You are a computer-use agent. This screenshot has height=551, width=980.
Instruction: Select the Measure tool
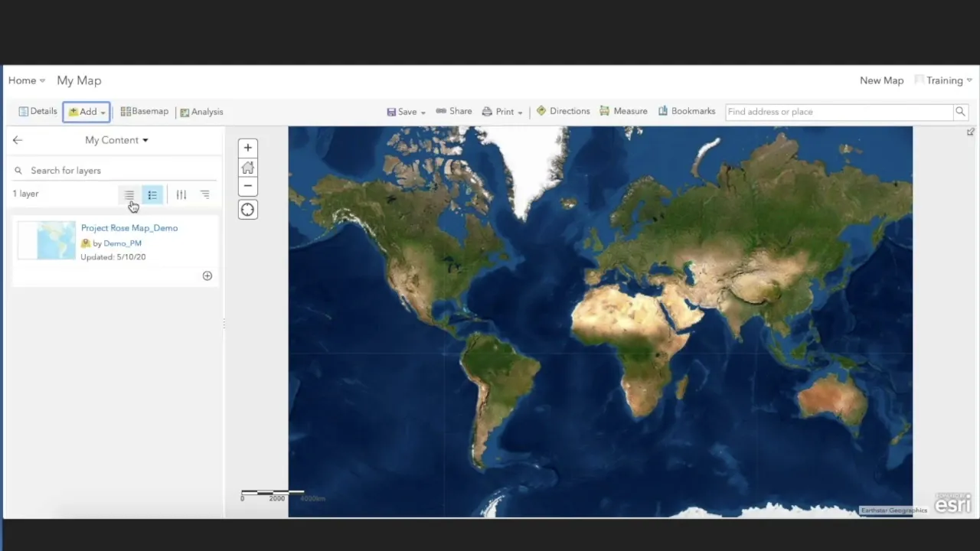tap(623, 112)
